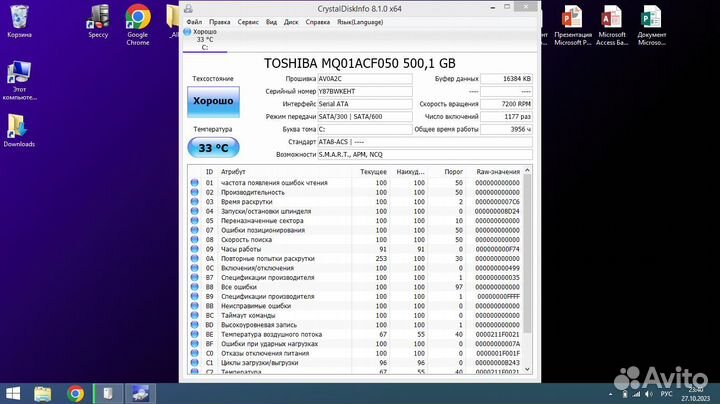Click the attribute list vertical scrollbar thumb
Screen dimensions: 720x404
coord(528,253)
